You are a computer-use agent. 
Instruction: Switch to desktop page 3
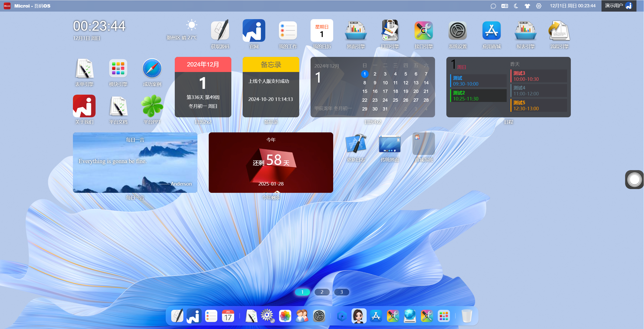pos(341,292)
